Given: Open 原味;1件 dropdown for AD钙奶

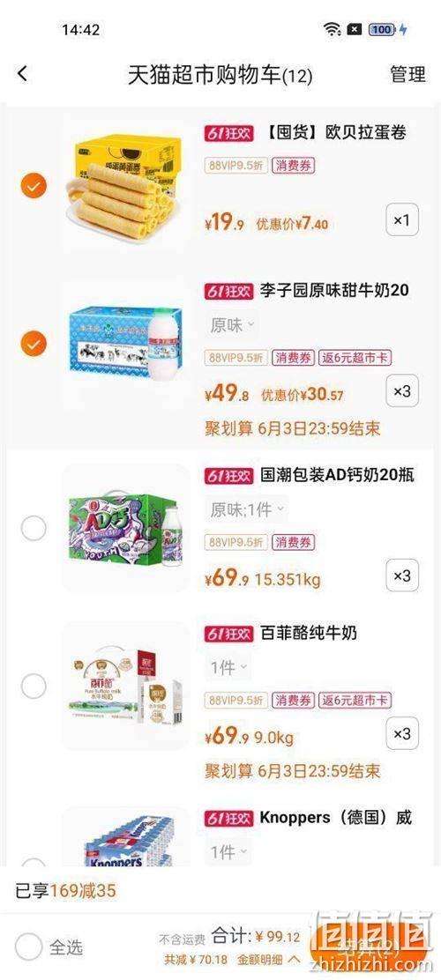Looking at the screenshot, I should point(246,510).
